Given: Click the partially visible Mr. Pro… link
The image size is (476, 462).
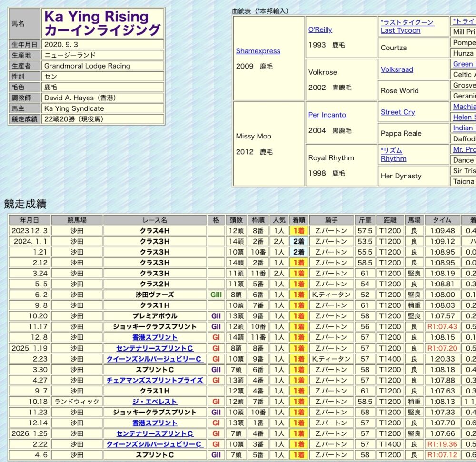Looking at the screenshot, I should pyautogui.click(x=464, y=149).
